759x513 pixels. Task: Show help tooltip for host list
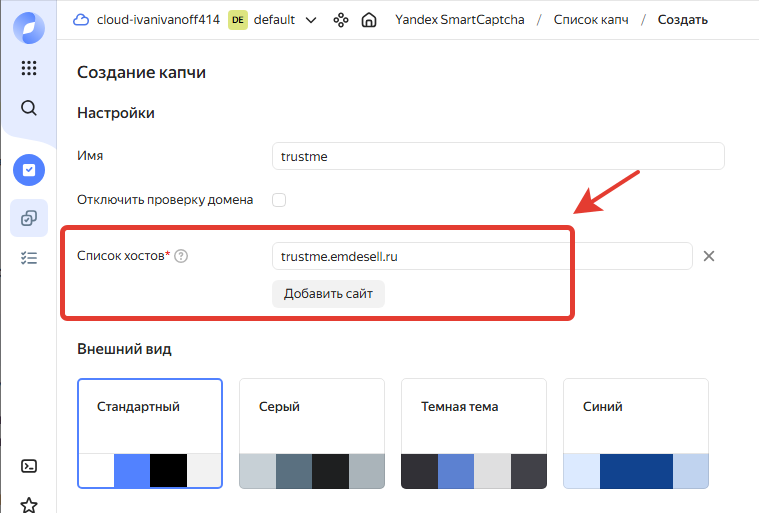point(182,256)
